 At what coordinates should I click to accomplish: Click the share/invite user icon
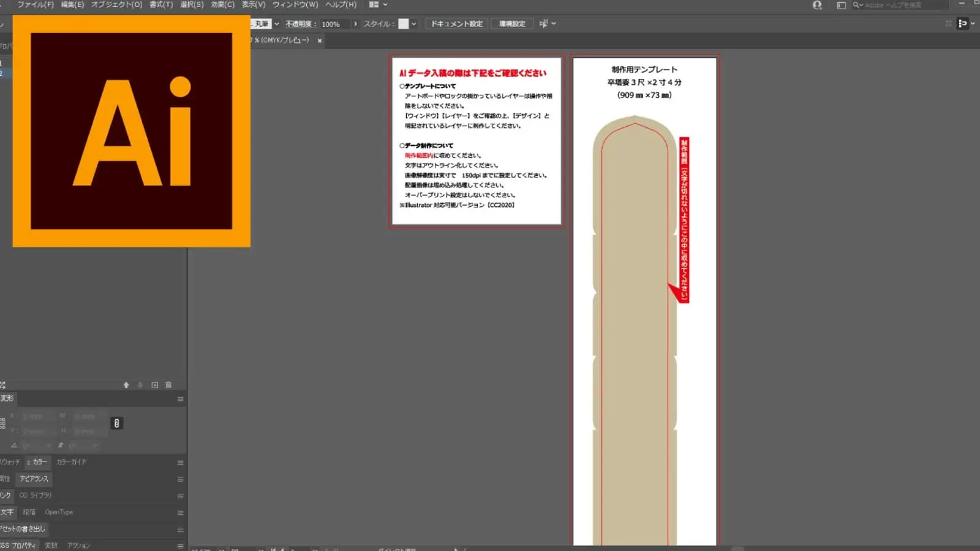(817, 5)
